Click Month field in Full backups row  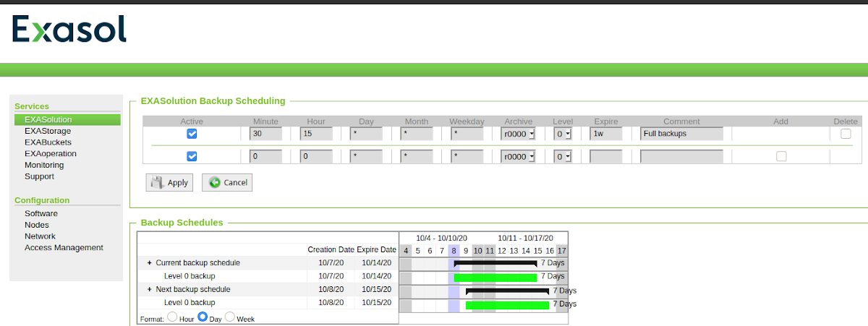coord(417,134)
